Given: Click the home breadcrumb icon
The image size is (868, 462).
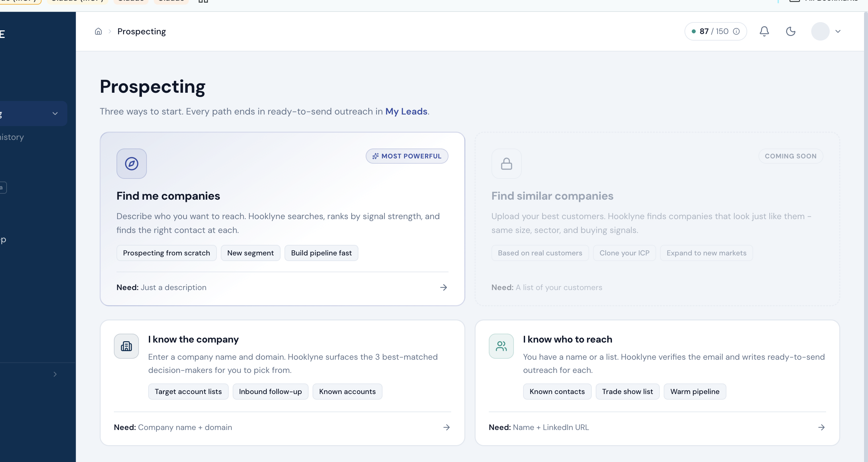Looking at the screenshot, I should click(98, 31).
